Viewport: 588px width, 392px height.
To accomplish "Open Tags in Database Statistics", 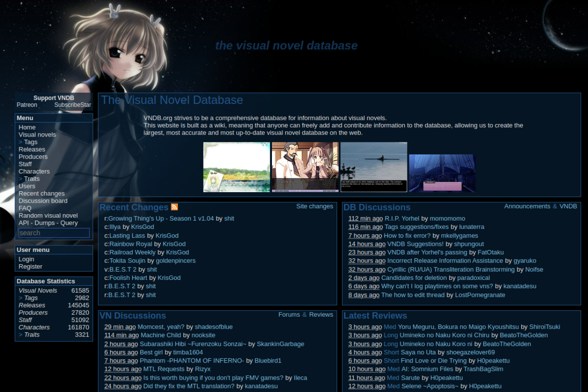I will pos(31,298).
